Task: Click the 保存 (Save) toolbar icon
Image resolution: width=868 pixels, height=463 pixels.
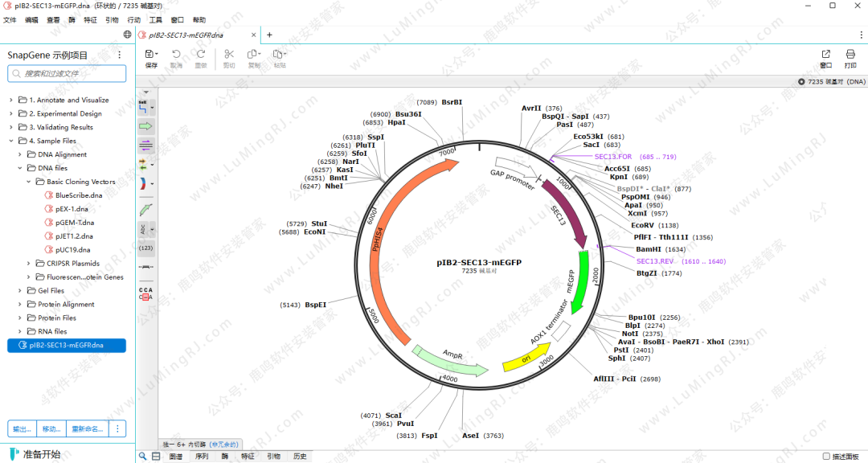Action: point(150,58)
